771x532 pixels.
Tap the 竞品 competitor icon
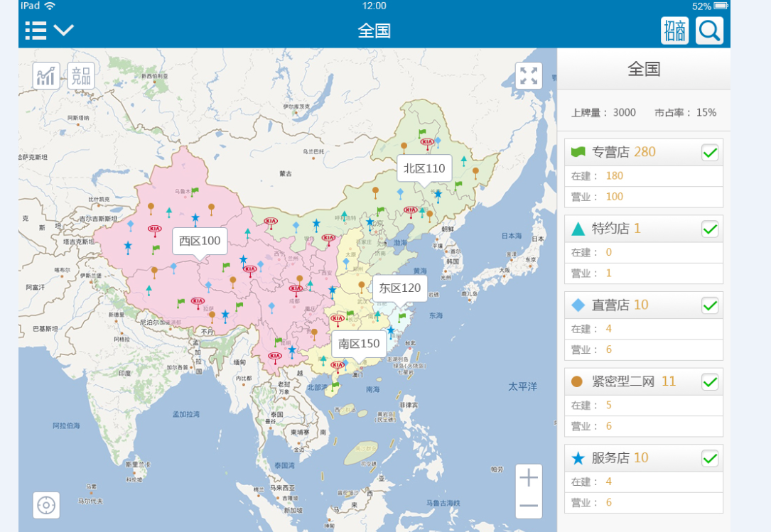(x=81, y=76)
